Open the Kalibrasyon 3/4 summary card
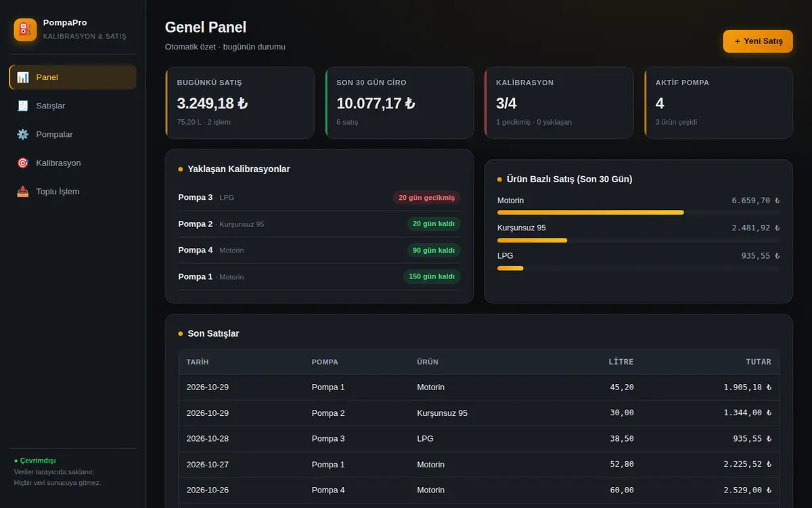This screenshot has height=508, width=812. (x=559, y=103)
